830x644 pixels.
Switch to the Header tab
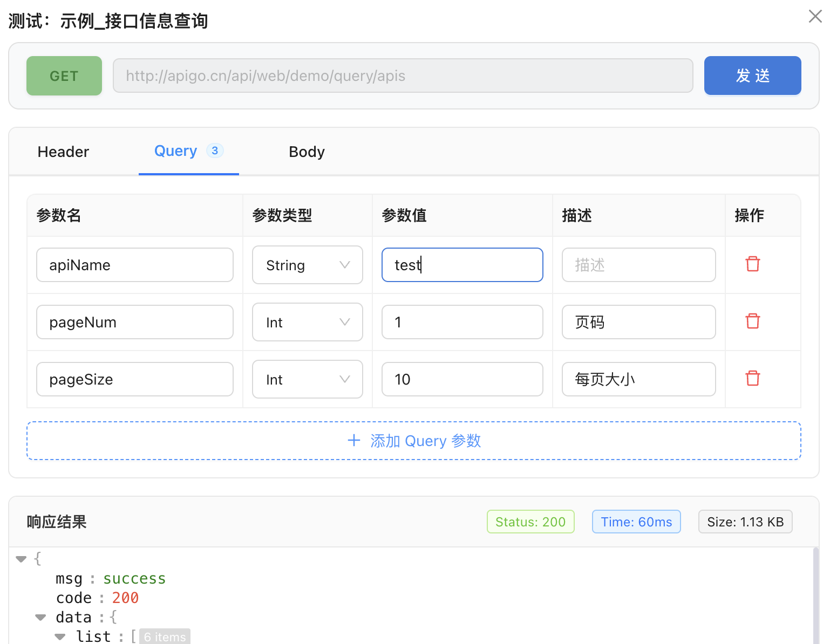tap(63, 152)
